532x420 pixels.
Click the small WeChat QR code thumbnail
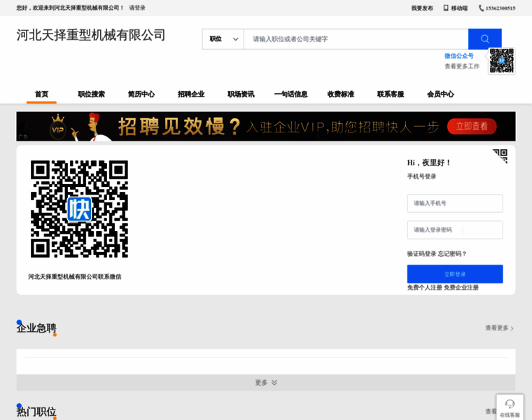click(x=501, y=61)
